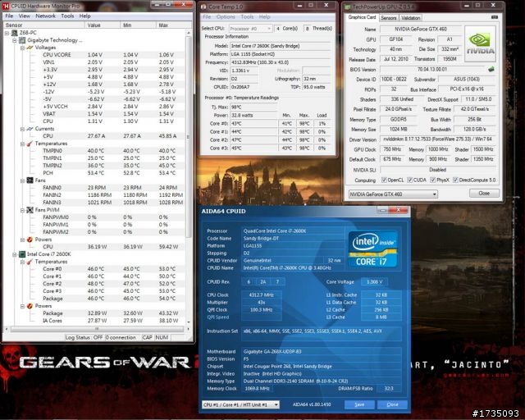
Task: Collapse the Z68-PC tree node
Action: (x=7, y=33)
